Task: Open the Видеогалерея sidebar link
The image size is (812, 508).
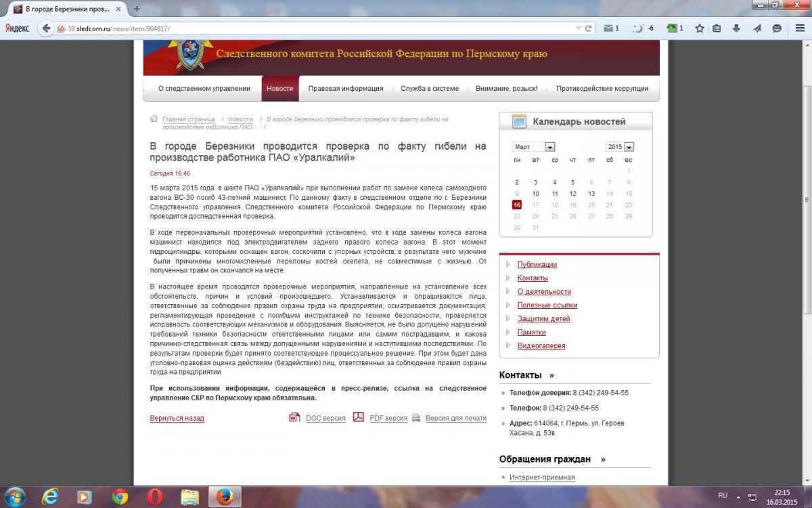Action: pyautogui.click(x=541, y=346)
